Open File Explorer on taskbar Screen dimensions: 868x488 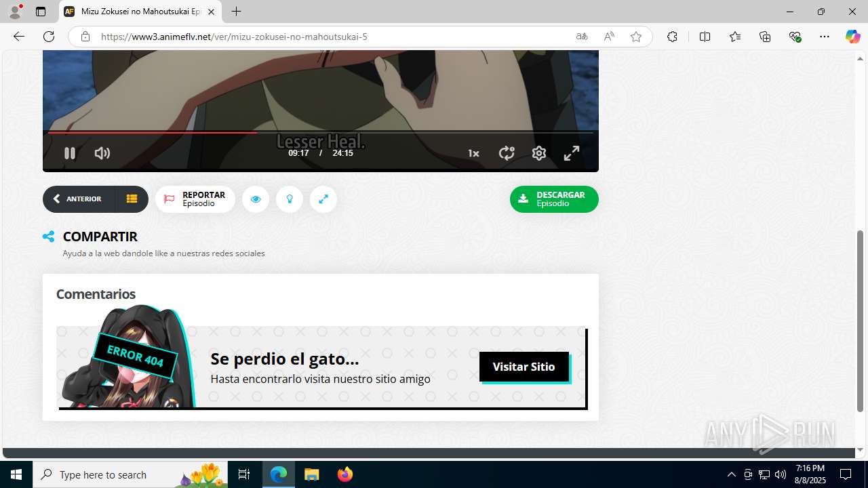312,474
